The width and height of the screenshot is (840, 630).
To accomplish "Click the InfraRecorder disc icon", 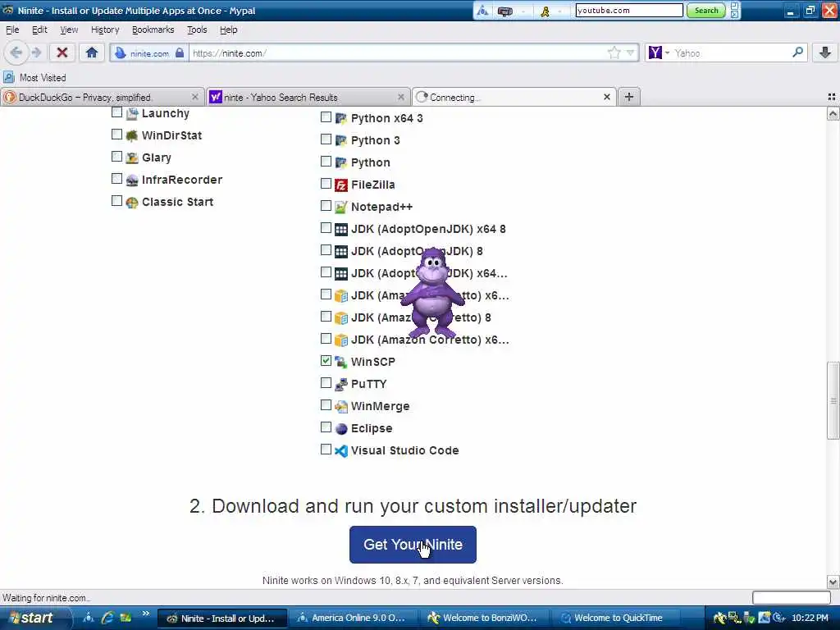I will [x=132, y=180].
